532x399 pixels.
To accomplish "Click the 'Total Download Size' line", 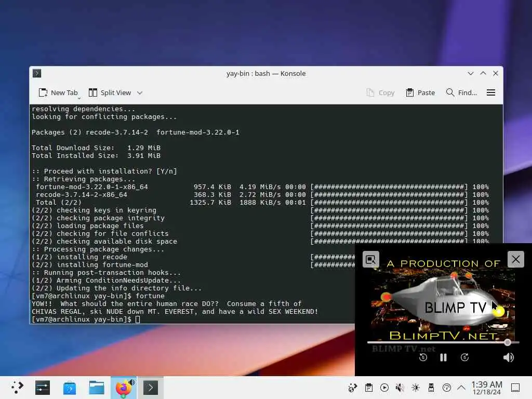I will click(96, 148).
